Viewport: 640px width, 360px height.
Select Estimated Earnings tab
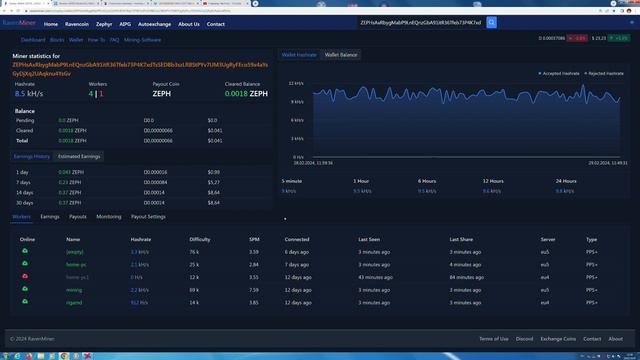pyautogui.click(x=79, y=156)
